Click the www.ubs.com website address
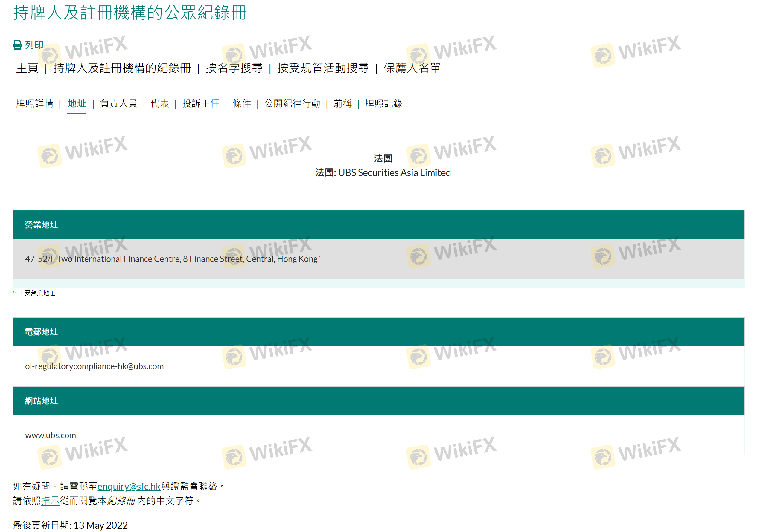Viewport: 766px width, 532px height. (51, 435)
